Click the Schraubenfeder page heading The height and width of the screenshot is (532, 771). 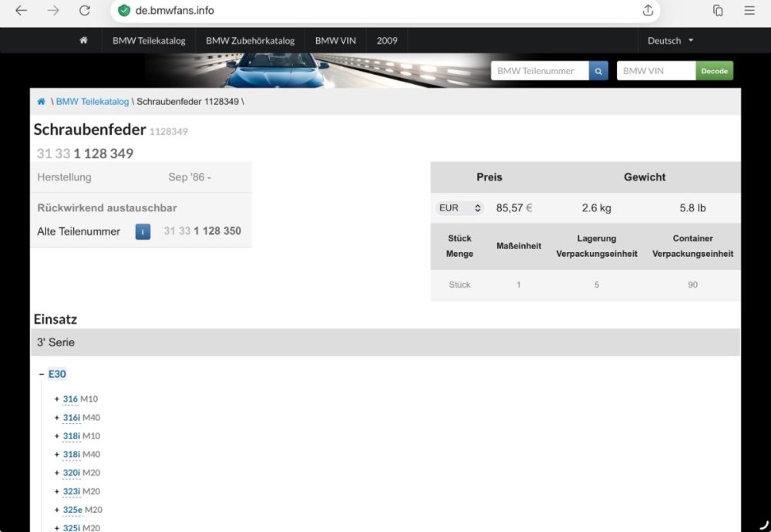click(89, 130)
